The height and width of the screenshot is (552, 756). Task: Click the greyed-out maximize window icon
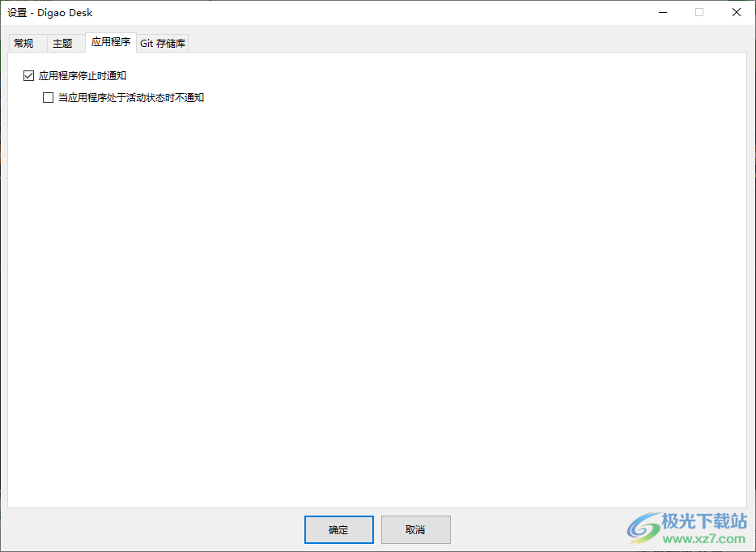click(x=699, y=12)
